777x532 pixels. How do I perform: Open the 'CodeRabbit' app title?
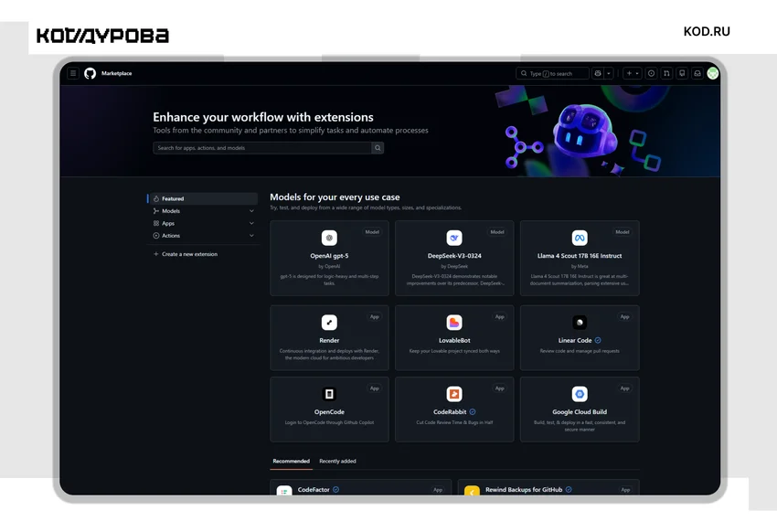[x=450, y=412]
